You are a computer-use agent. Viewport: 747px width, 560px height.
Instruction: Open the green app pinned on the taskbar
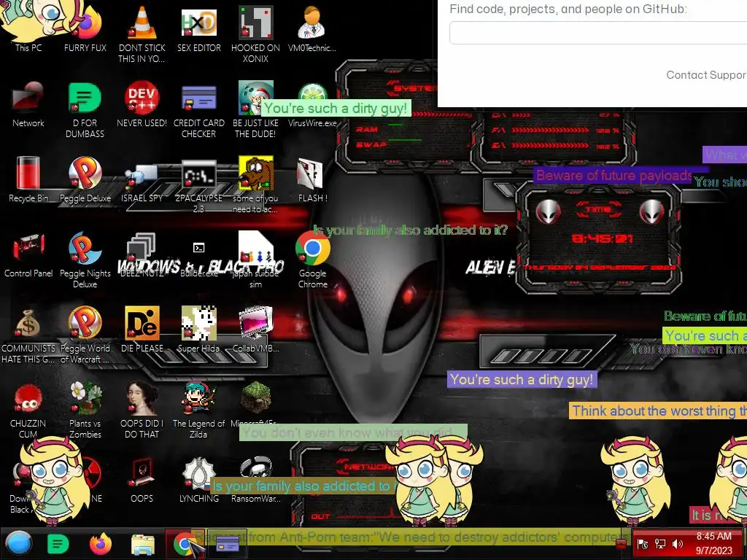coord(58,544)
